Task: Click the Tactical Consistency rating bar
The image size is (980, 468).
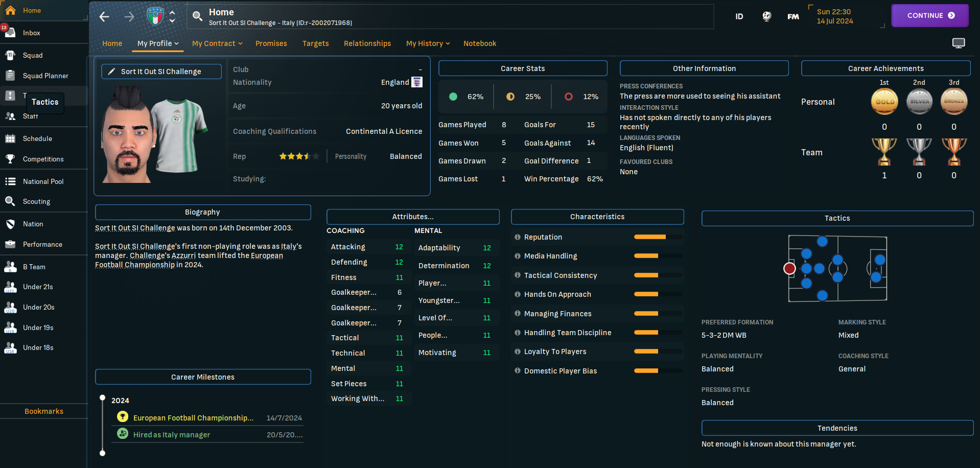Action: tap(658, 275)
